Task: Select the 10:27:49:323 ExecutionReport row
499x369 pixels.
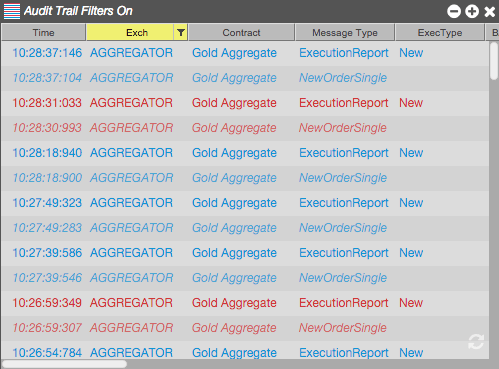Action: [245, 203]
